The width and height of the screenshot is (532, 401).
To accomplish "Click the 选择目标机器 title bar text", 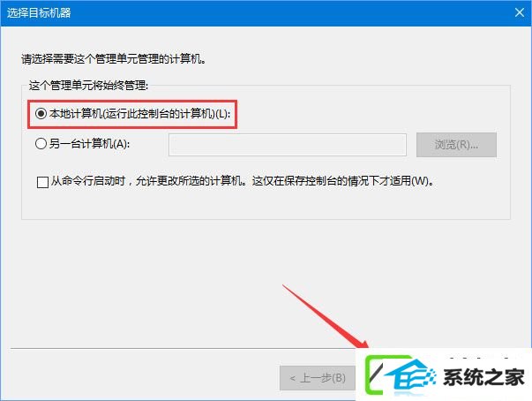I will pos(39,13).
